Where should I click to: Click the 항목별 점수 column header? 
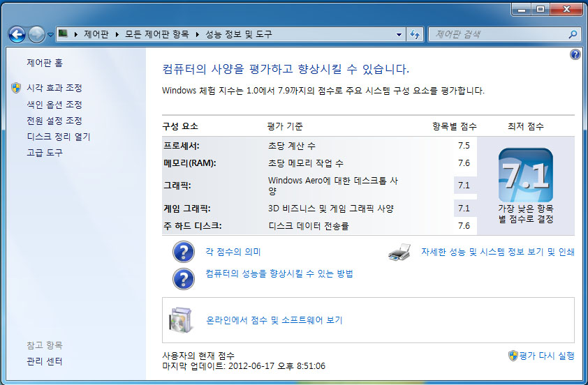454,126
